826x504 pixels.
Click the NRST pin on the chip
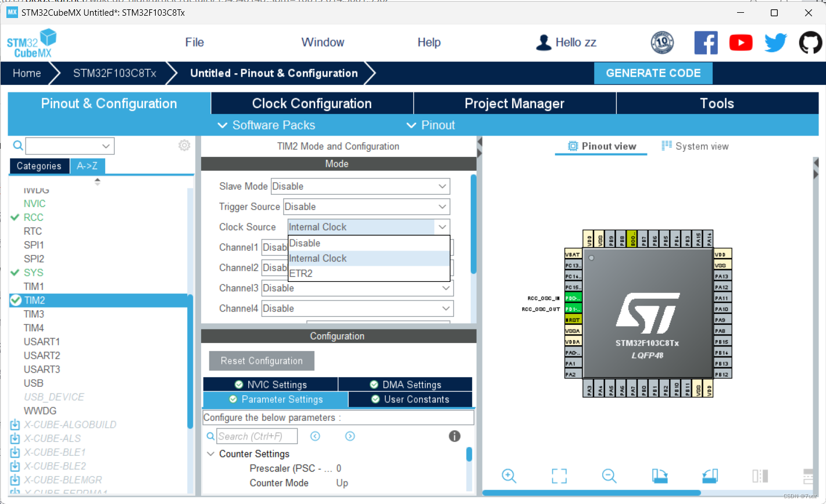(573, 320)
